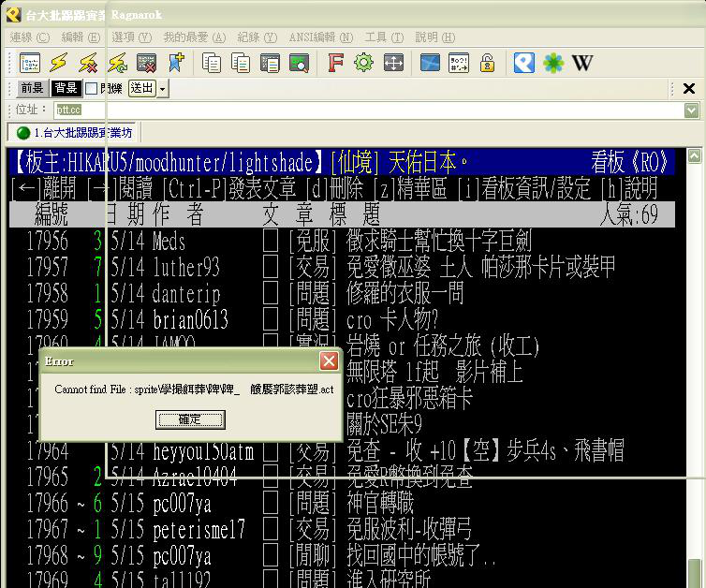706x588 pixels.
Task: Click the search magnifier screen icon
Action: pos(299,63)
